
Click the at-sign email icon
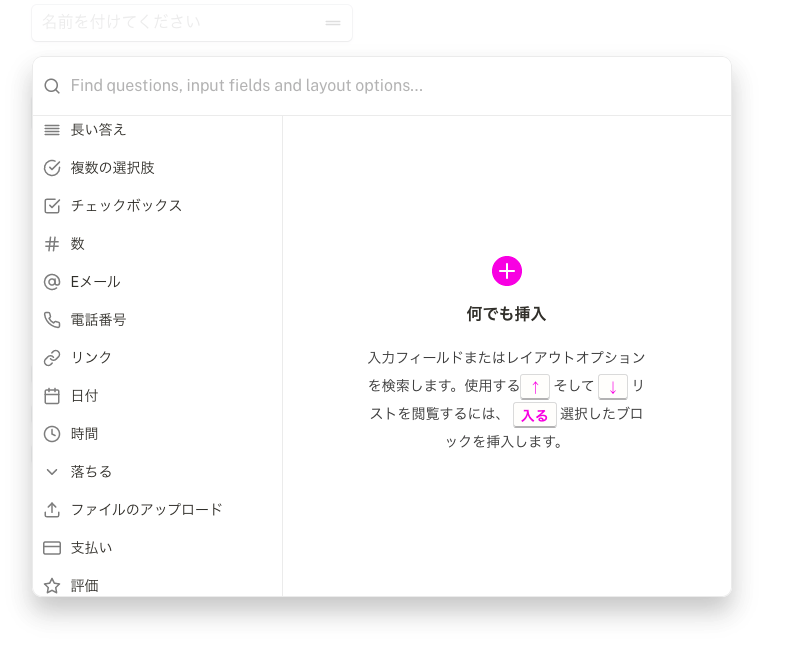click(x=52, y=282)
